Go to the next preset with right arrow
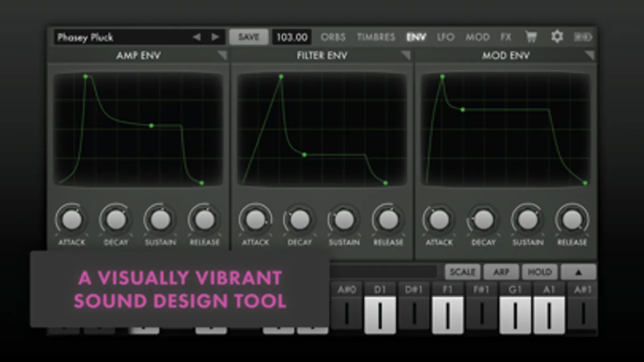Viewport: 644px width, 362px height. tap(215, 37)
